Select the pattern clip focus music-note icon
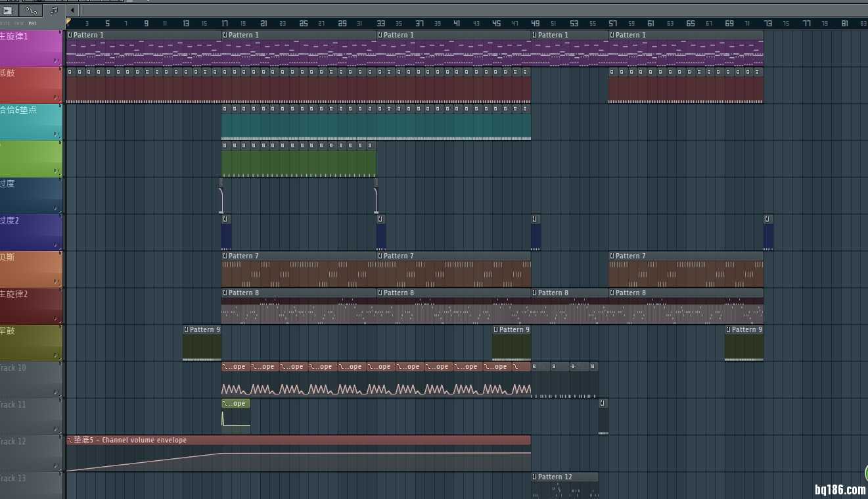Screen dimensions: 868x499 (x=54, y=10)
